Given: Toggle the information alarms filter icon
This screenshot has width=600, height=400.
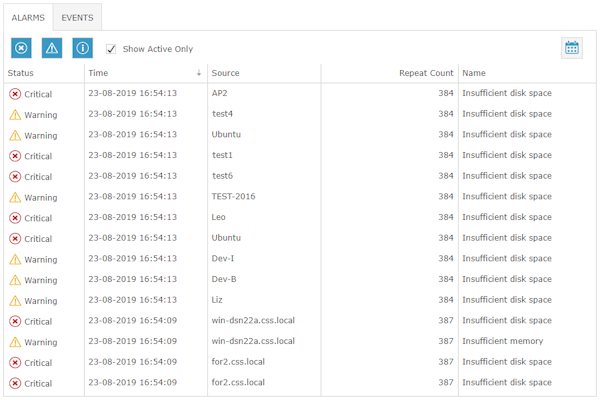Looking at the screenshot, I should tap(83, 48).
